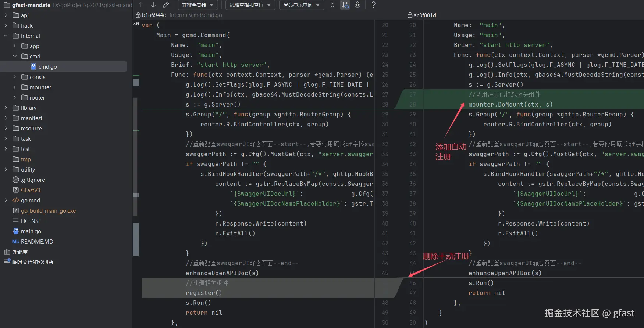
Task: Collapse the internal folder
Action: [x=6, y=36]
